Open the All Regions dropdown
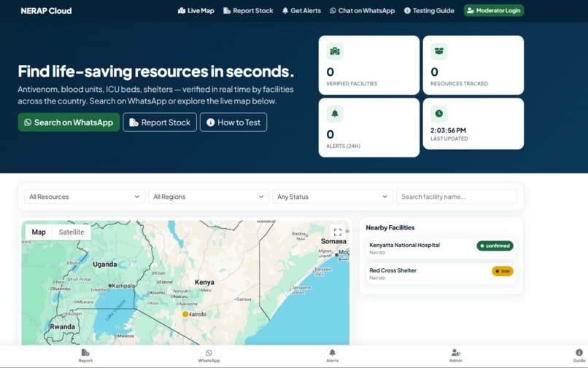588x368 pixels. click(209, 197)
